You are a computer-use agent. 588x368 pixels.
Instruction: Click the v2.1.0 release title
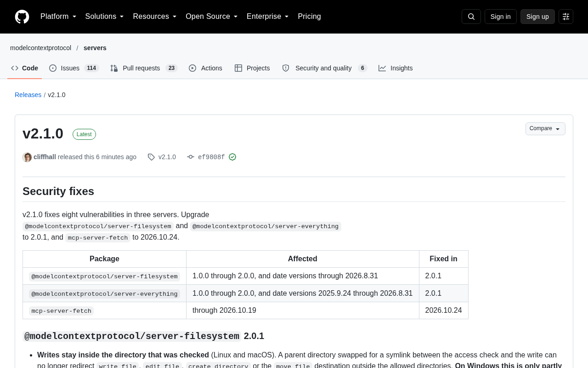click(x=43, y=133)
